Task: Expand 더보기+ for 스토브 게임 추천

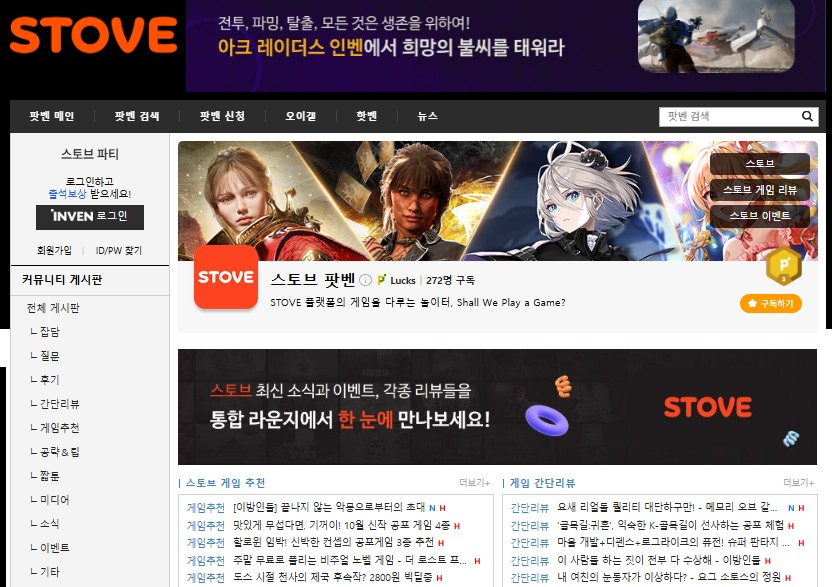Action: pos(474,483)
